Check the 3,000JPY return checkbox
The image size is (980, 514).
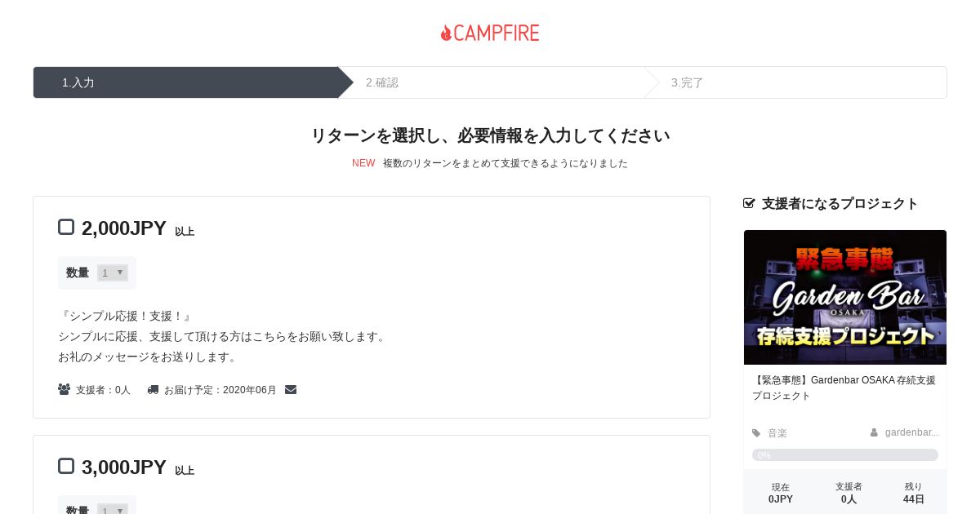(66, 466)
